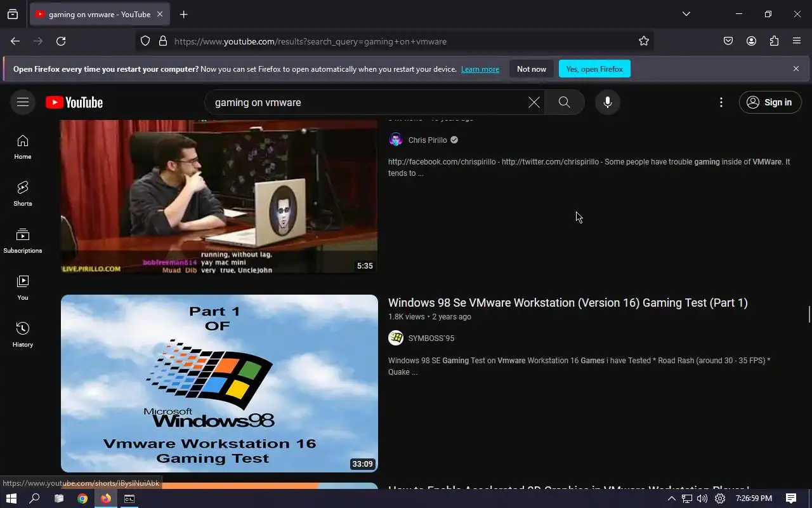Click the 7:26:59 PM taskbar clock
The height and width of the screenshot is (508, 812).
pos(754,498)
